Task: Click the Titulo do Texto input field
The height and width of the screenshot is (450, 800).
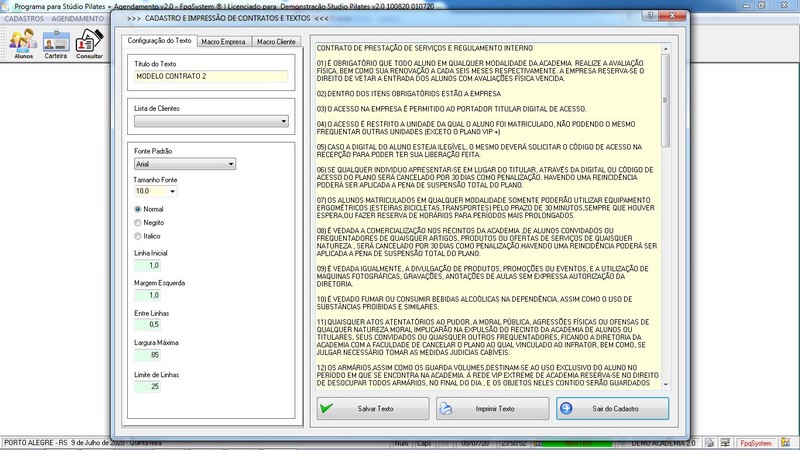Action: 211,77
